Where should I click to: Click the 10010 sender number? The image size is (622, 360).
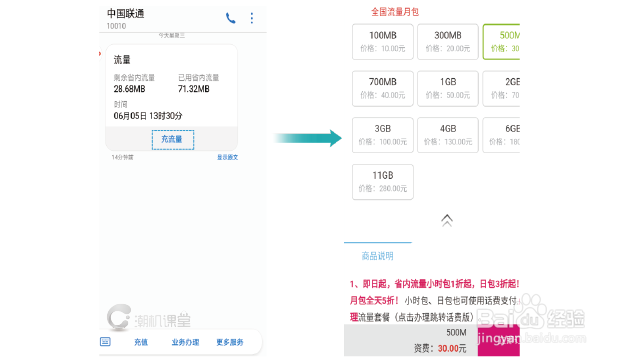(116, 26)
